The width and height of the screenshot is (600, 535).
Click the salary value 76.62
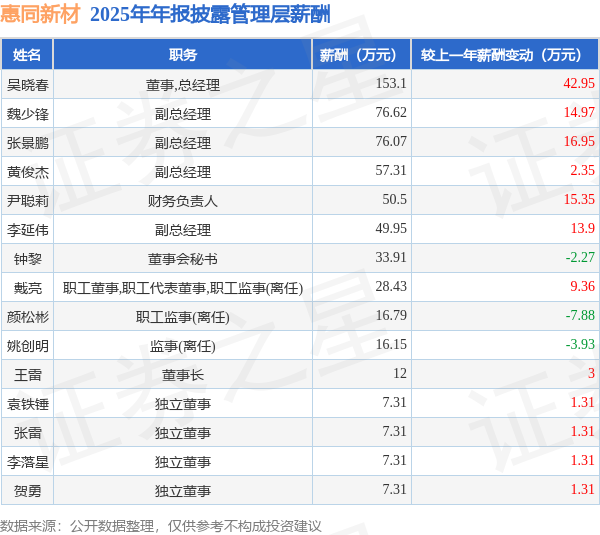(391, 112)
